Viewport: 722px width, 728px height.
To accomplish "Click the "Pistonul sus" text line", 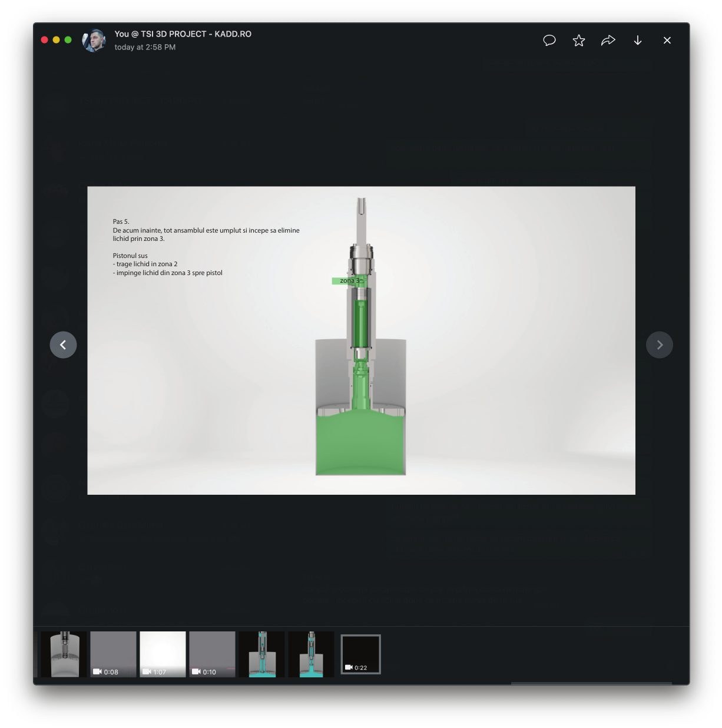I will coord(130,256).
